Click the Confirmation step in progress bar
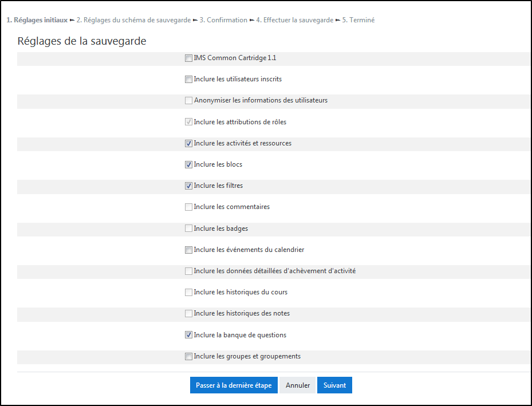The height and width of the screenshot is (406, 532). 227,20
